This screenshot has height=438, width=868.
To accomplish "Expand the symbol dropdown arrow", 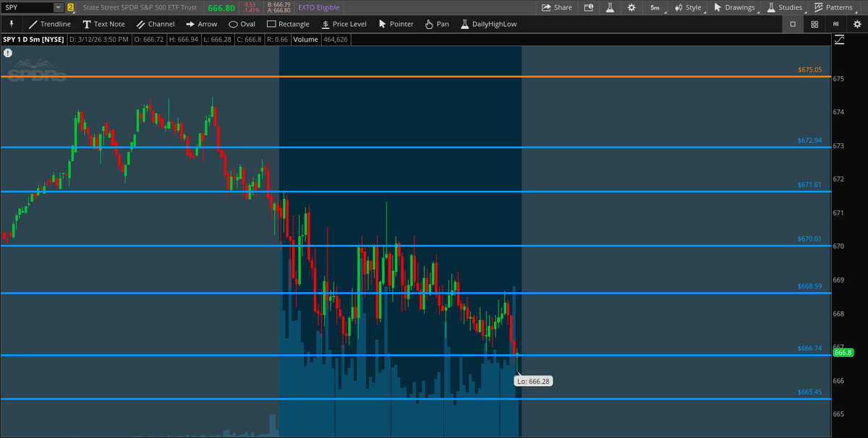I will (x=58, y=7).
